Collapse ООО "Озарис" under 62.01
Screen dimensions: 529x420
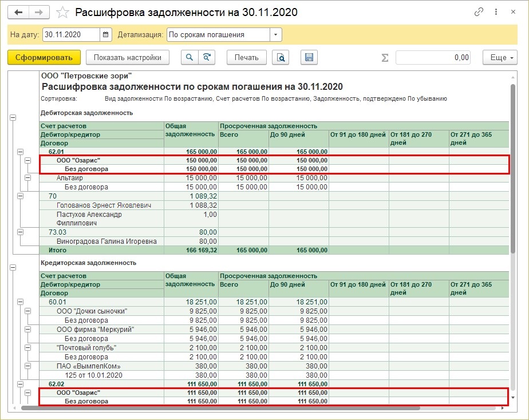pos(27,160)
